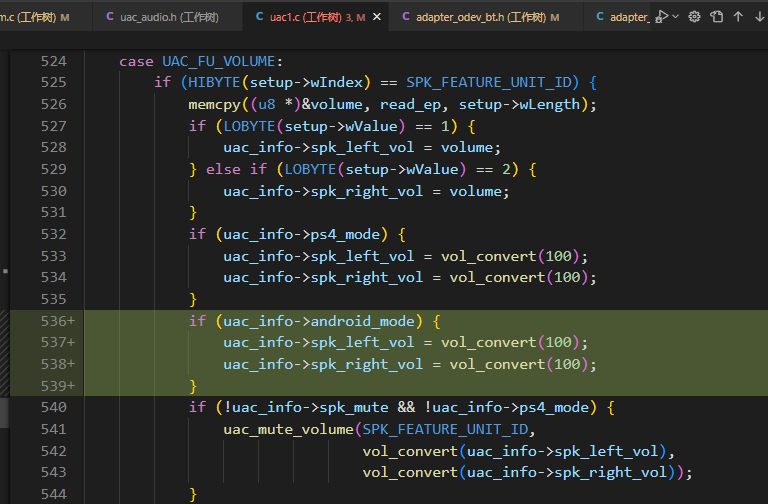Select the uac1.c (工作树) tab
The image size is (768, 504).
coord(316,17)
